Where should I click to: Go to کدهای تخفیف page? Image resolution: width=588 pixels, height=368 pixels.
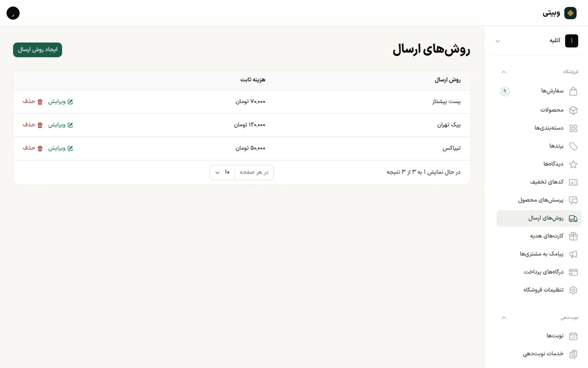(539, 182)
